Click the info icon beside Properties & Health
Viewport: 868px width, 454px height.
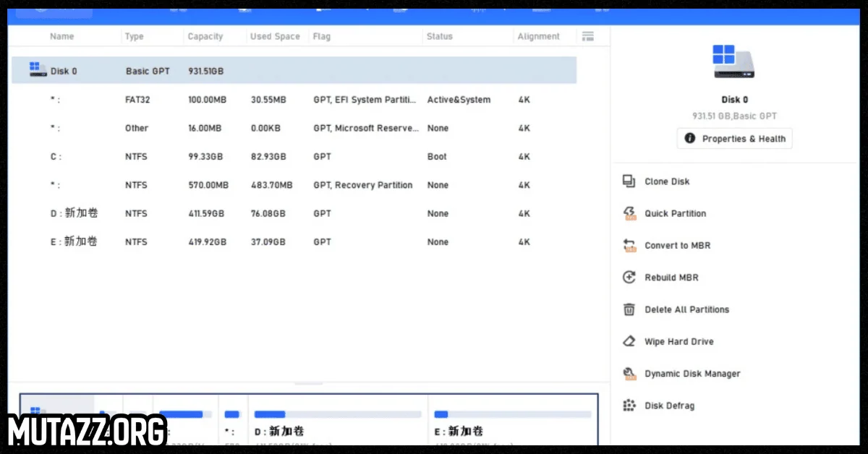689,138
